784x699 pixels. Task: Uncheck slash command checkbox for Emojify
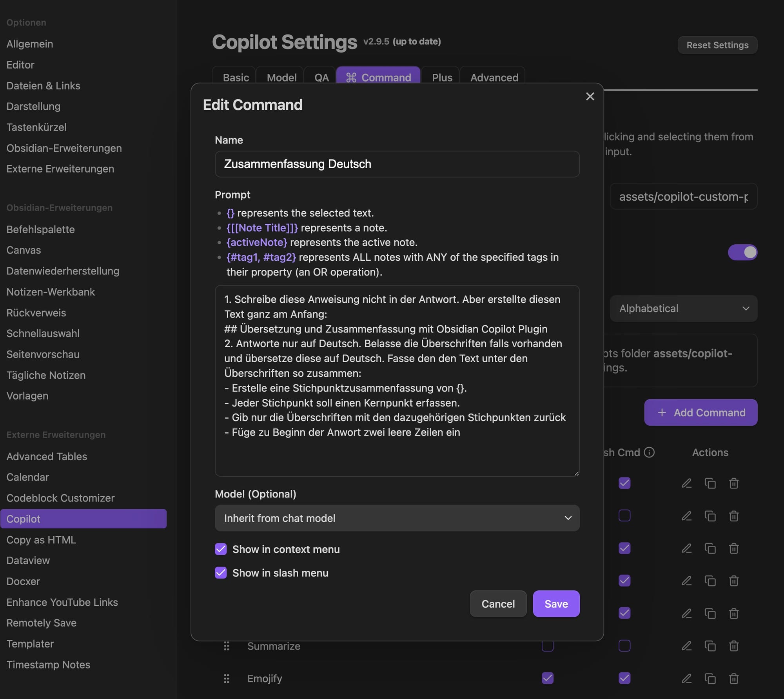click(624, 678)
